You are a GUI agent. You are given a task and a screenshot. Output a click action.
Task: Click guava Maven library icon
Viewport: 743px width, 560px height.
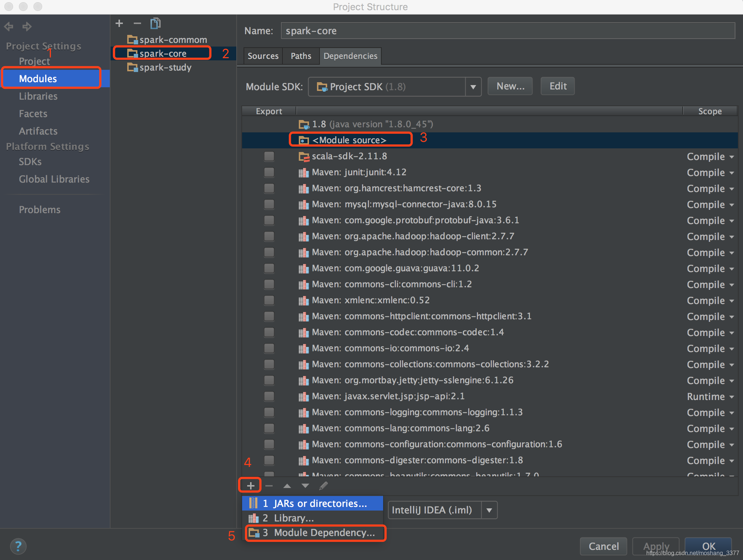pos(304,269)
